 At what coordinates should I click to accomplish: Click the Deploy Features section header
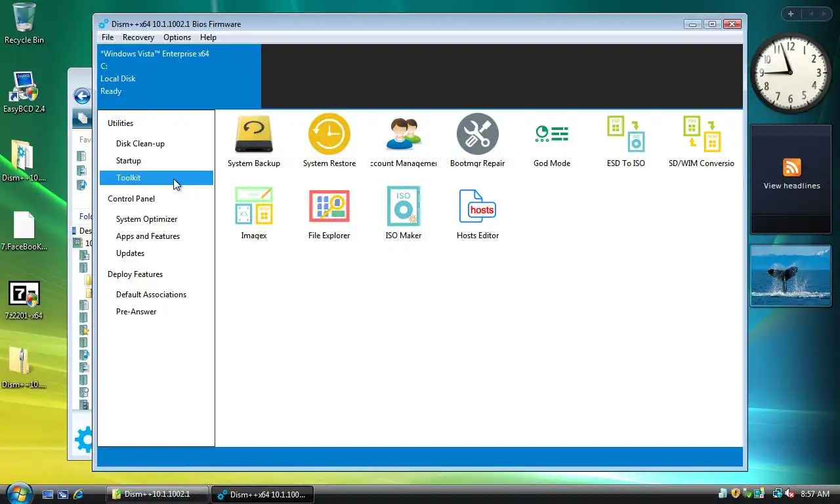coord(135,274)
